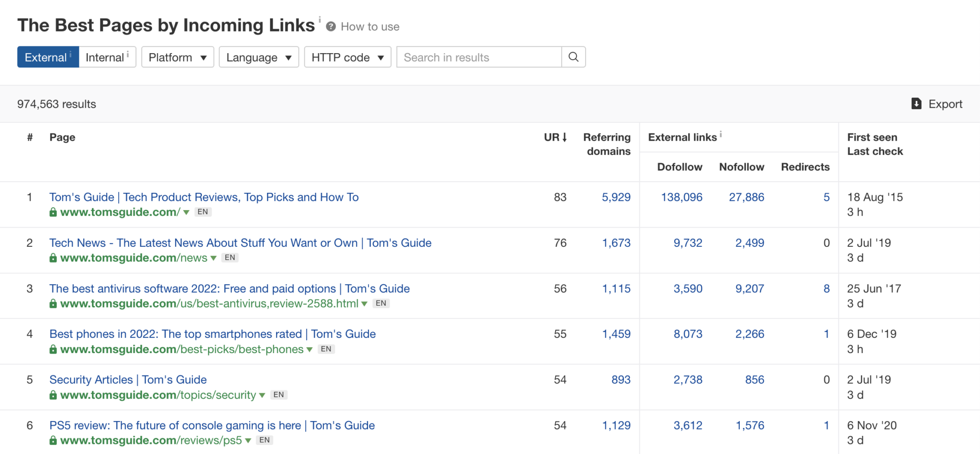This screenshot has width=980, height=454.
Task: Open the Language filter dropdown
Action: [x=259, y=57]
